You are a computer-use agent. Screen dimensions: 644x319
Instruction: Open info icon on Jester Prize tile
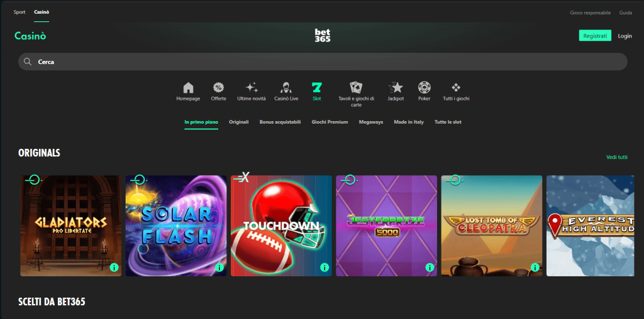click(430, 268)
